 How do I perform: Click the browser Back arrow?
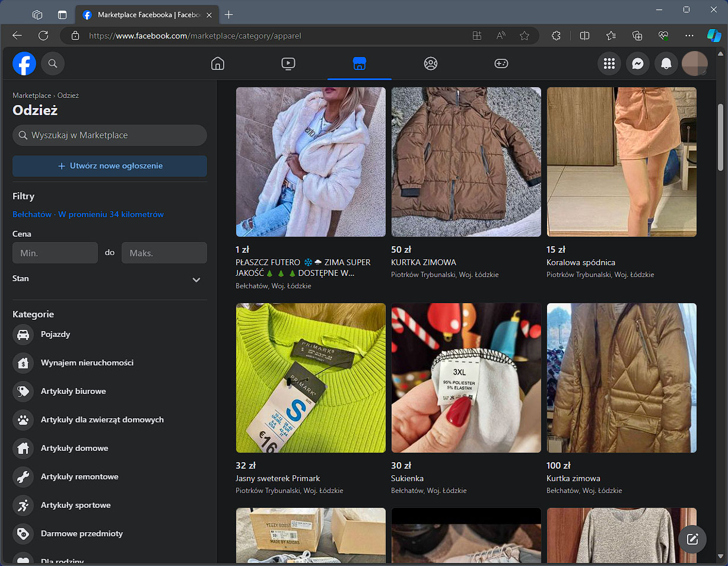17,36
